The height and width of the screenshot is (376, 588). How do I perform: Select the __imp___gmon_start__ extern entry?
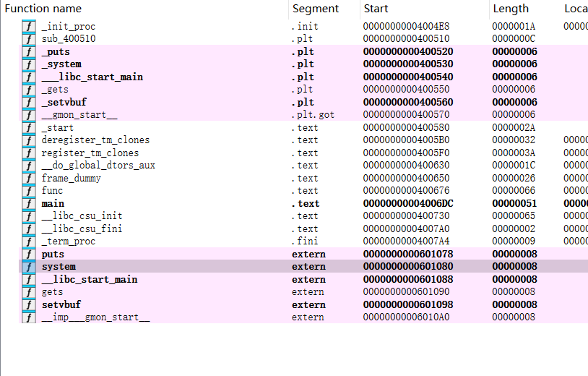coord(95,317)
